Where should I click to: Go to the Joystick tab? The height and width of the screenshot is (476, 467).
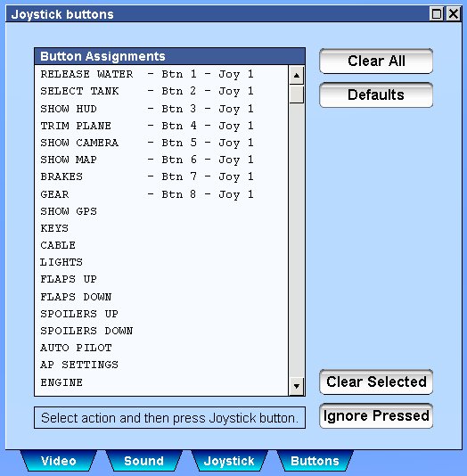click(x=229, y=461)
